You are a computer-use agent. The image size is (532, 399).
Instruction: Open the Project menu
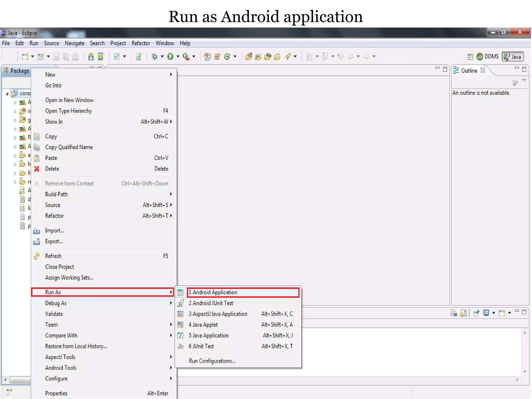118,43
